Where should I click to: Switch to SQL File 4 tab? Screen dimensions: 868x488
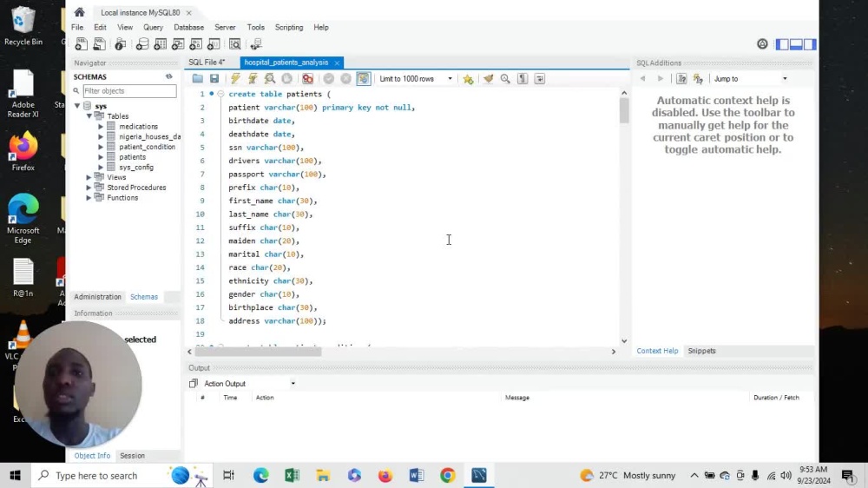207,63
